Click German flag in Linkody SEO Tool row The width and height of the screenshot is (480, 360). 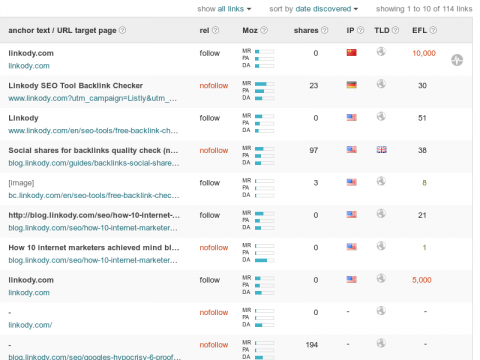351,85
